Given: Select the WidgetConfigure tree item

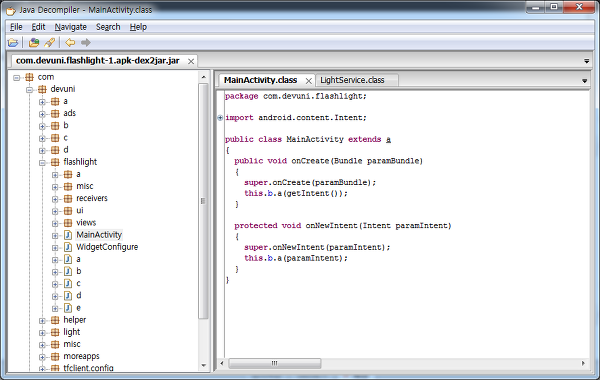Looking at the screenshot, I should point(107,247).
